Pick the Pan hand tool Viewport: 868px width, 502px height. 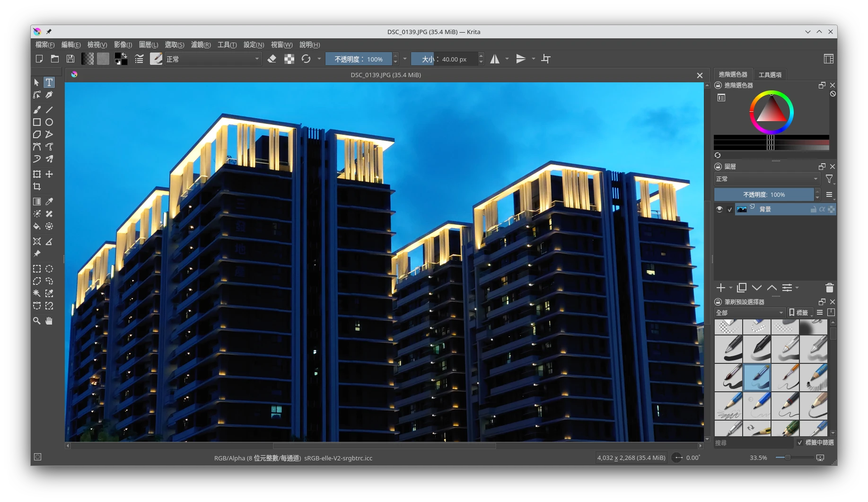point(49,321)
